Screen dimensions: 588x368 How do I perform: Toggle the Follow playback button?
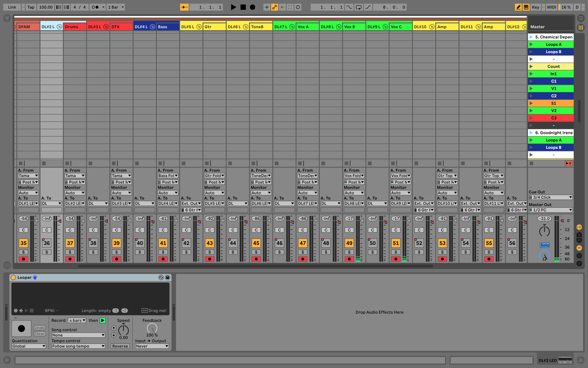coord(184,7)
